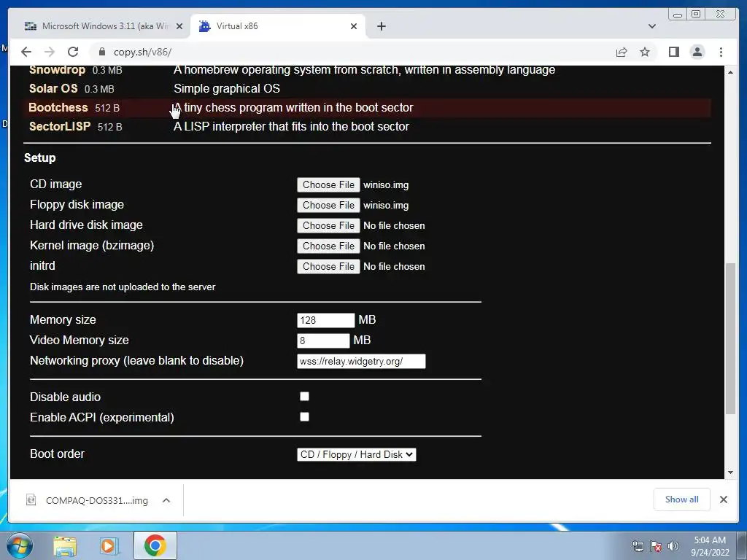Screen dimensions: 747x560
Task: Click the page scrollbar down arrow
Action: point(730,472)
